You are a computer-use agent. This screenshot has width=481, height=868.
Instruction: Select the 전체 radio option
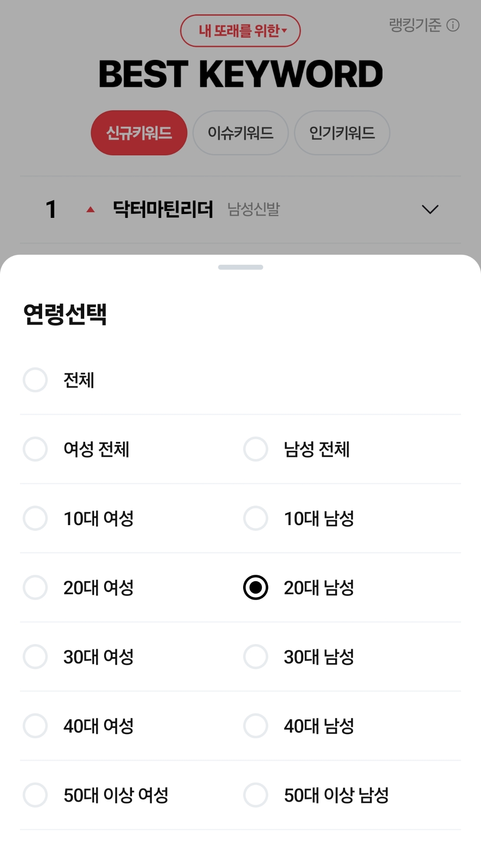click(35, 380)
